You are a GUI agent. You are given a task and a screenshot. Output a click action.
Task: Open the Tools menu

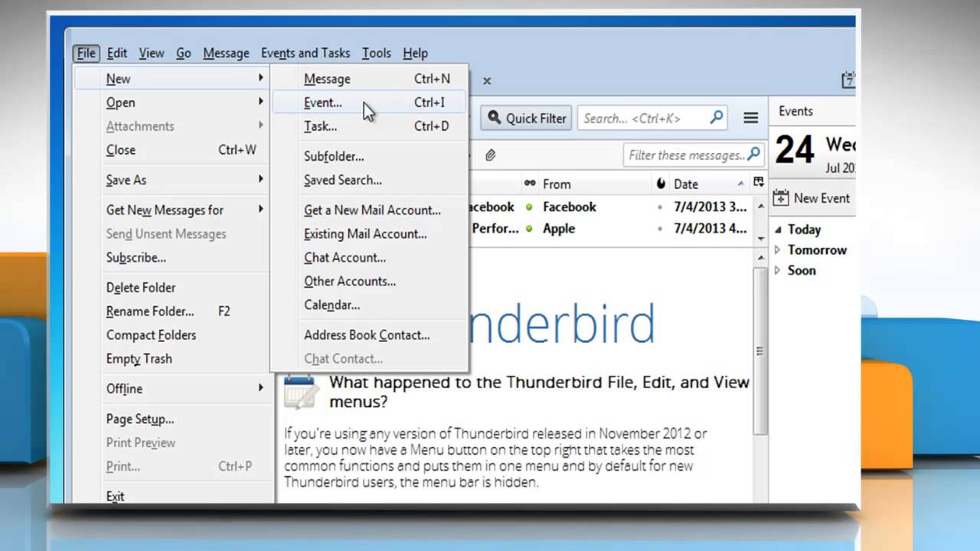pyautogui.click(x=376, y=53)
